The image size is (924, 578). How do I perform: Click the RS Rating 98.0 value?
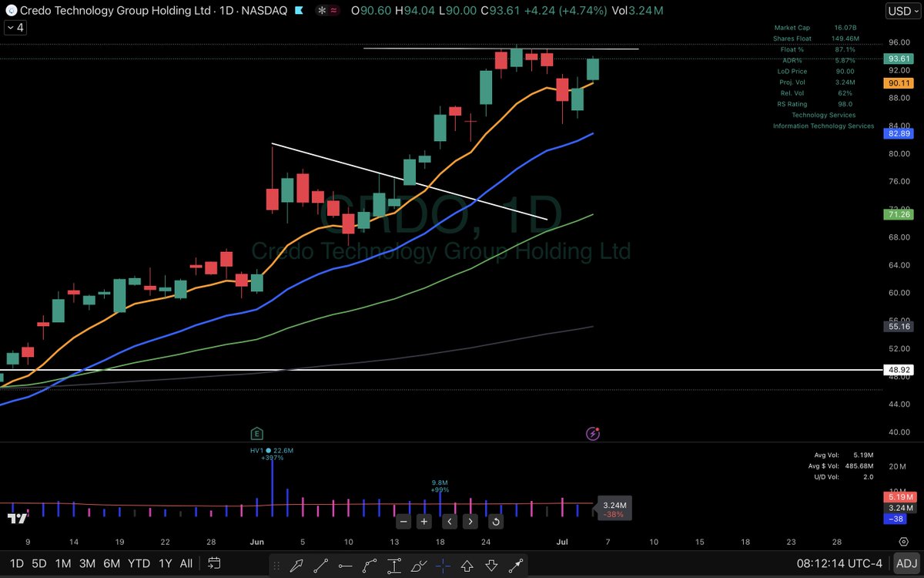point(844,104)
